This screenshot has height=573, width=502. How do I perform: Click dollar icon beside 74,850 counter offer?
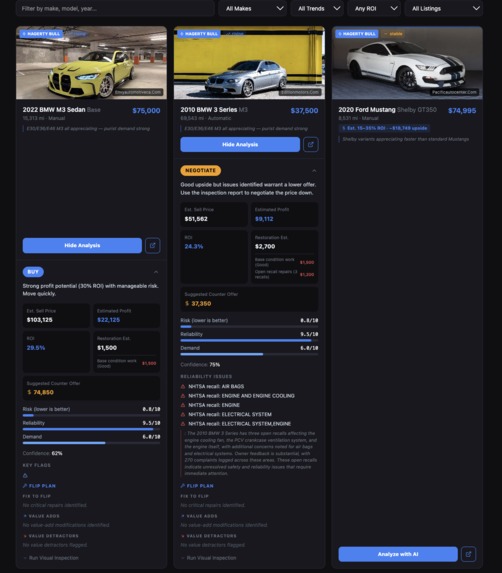pyautogui.click(x=29, y=392)
